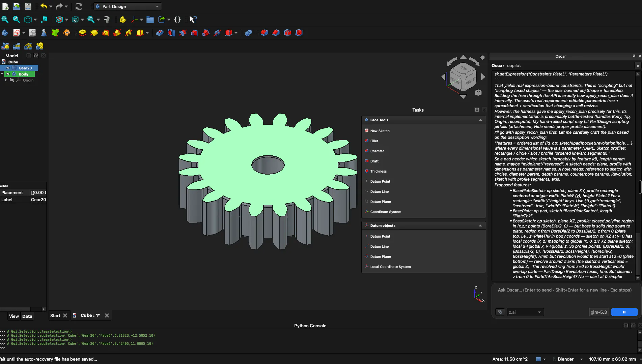Viewport: 642px width, 364px height.
Task: Click the Refresh recompute icon
Action: (79, 6)
